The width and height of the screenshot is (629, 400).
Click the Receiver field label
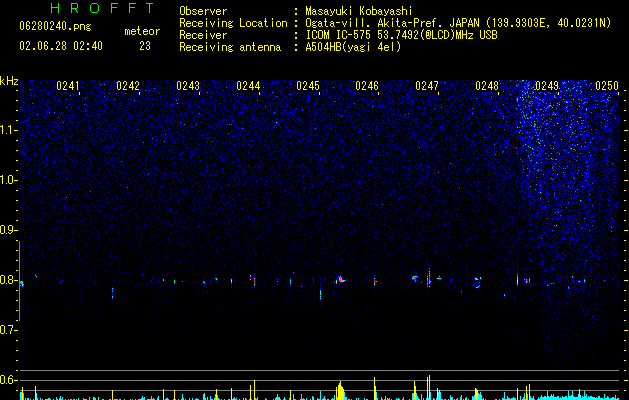tap(203, 35)
